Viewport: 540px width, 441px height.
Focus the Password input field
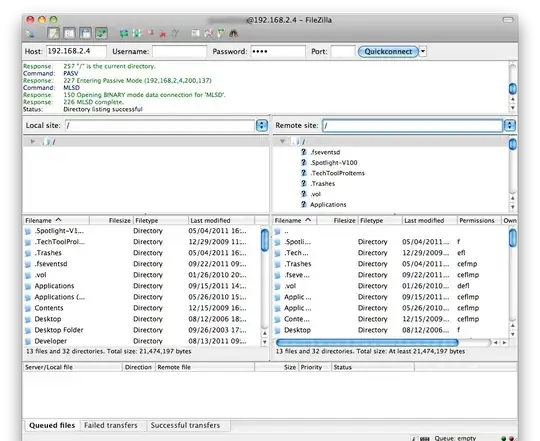(278, 51)
